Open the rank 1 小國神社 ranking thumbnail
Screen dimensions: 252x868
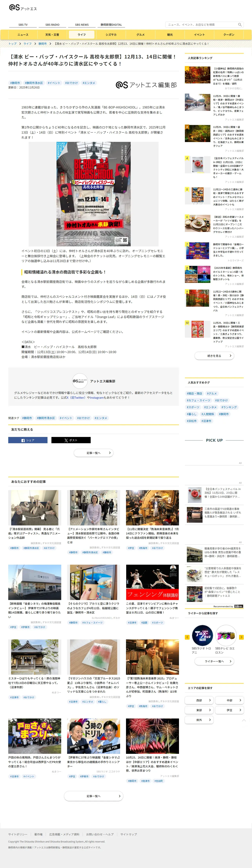(x=198, y=75)
